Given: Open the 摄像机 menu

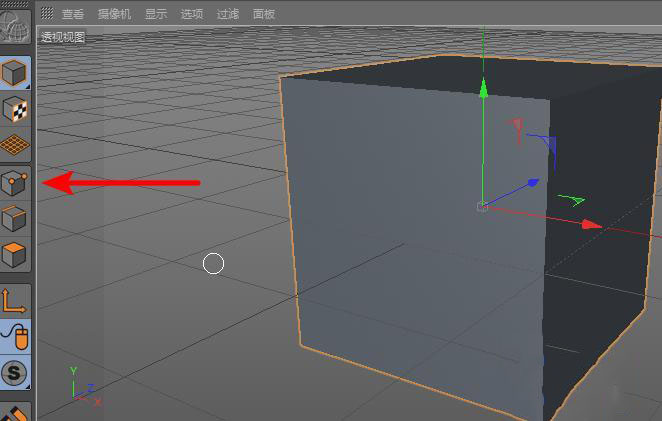Looking at the screenshot, I should pyautogui.click(x=114, y=14).
